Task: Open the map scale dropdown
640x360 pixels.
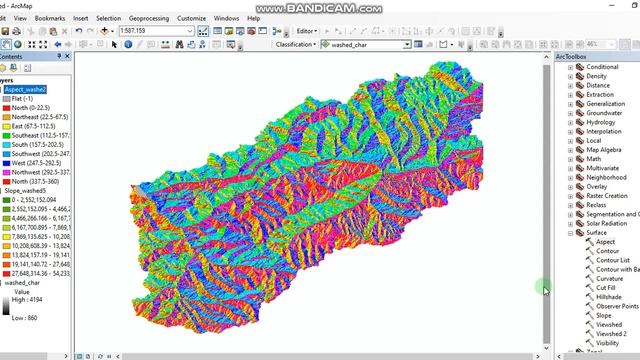Action: [190, 31]
